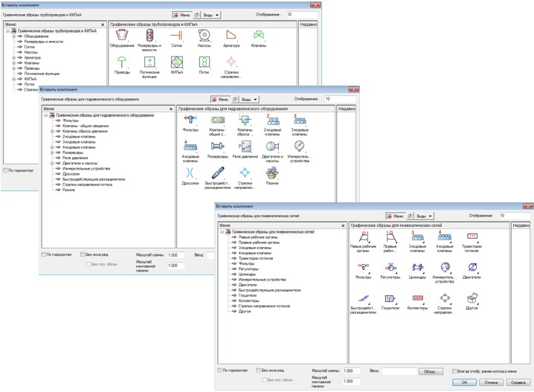This screenshot has height=392, width=534.
Task: Open Разное icon in the hydraulic window
Action: [x=272, y=173]
